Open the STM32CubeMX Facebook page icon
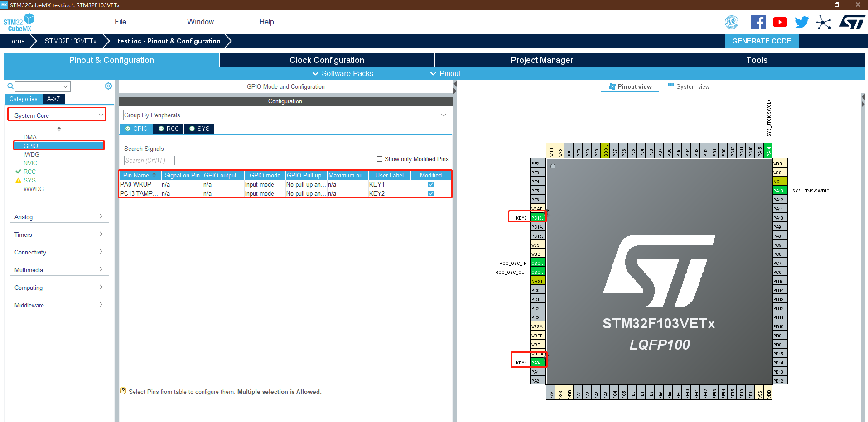The image size is (868, 422). click(x=758, y=22)
